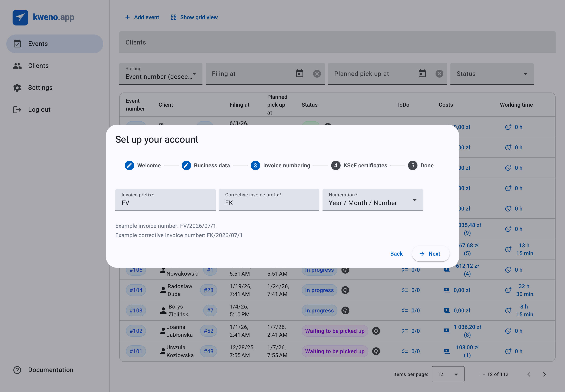
Task: Open event #102
Action: click(136, 331)
